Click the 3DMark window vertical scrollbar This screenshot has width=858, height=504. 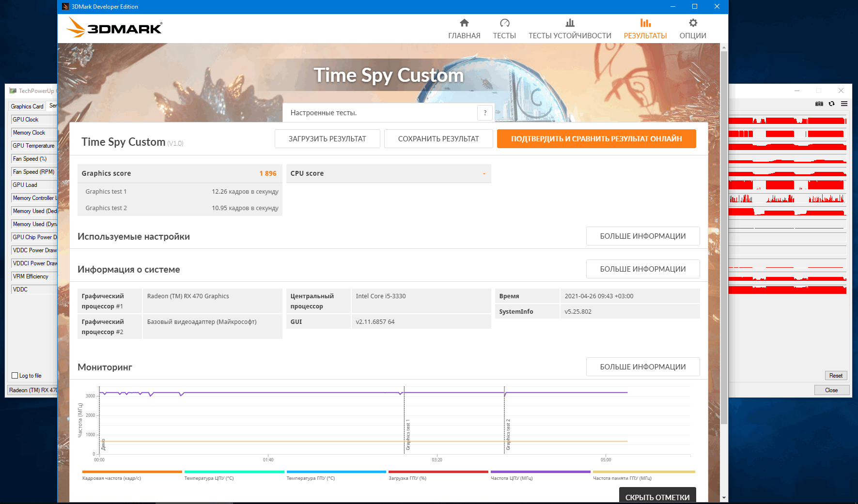[724, 237]
